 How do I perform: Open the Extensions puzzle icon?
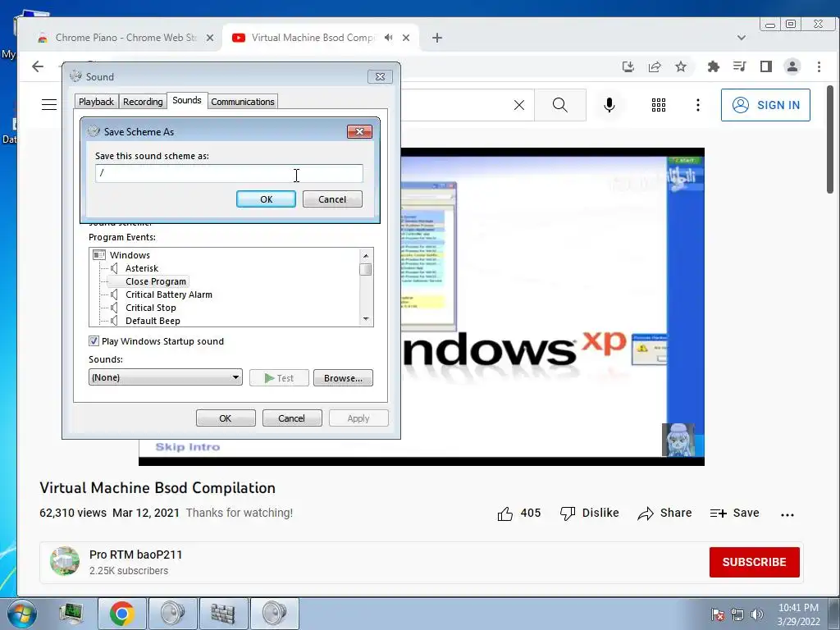713,66
